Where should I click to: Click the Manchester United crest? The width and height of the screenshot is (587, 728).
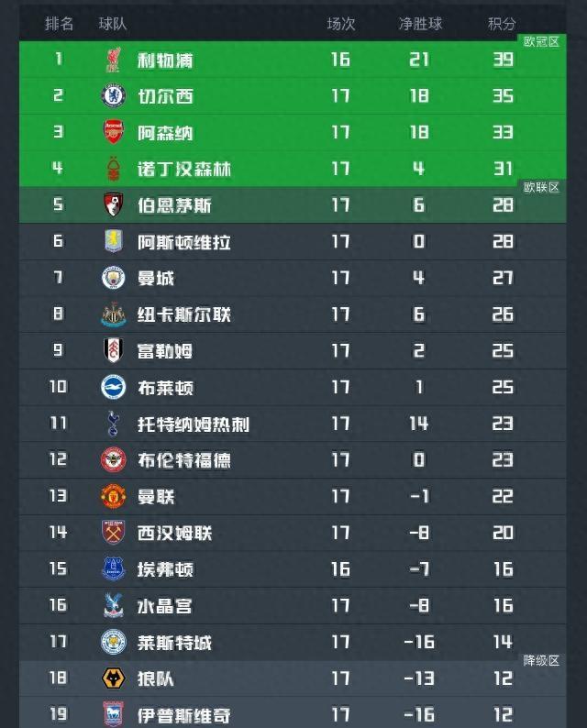pos(113,496)
